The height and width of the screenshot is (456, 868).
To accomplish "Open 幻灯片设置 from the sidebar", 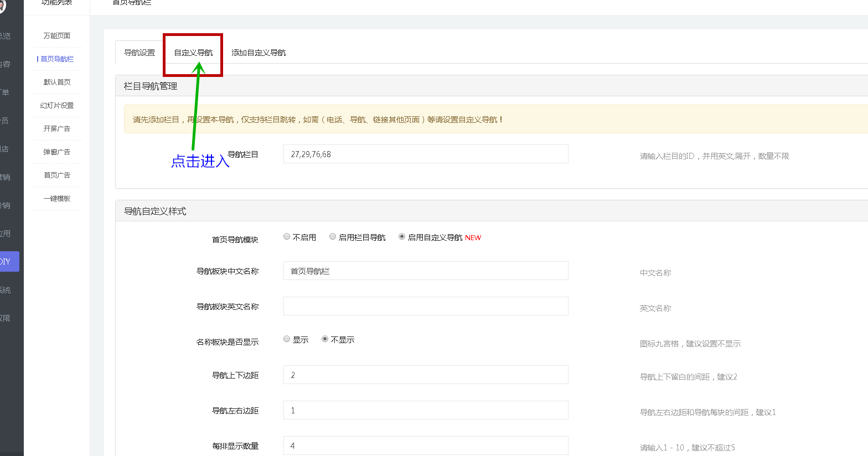I will click(x=57, y=106).
